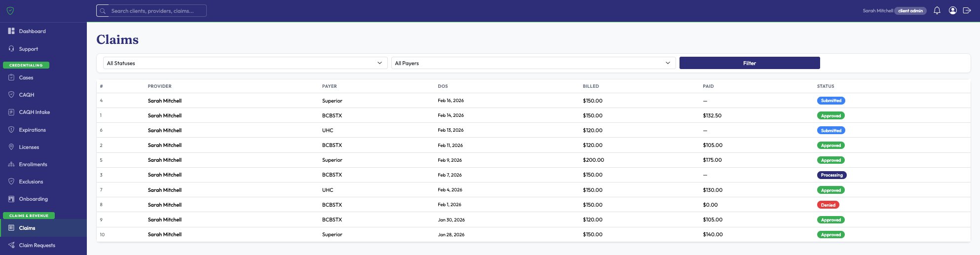Click the BILLED column header
The width and height of the screenshot is (980, 255).
click(x=591, y=86)
